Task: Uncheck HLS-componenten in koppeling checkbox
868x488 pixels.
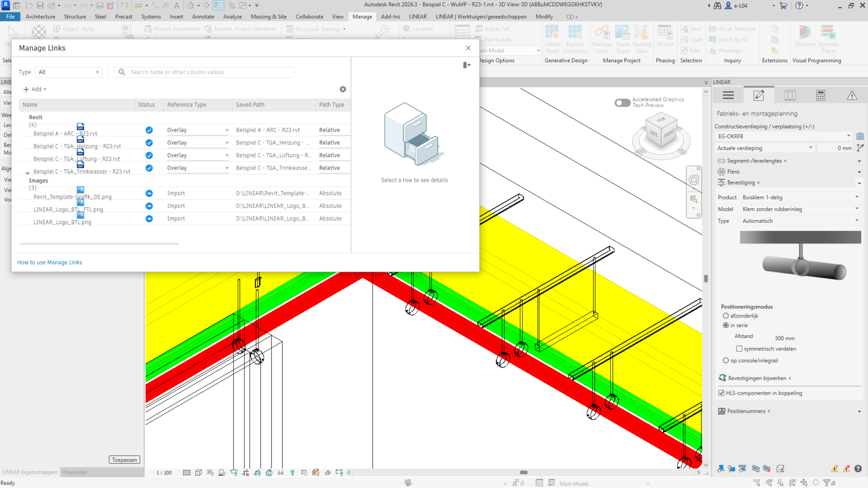Action: (722, 393)
